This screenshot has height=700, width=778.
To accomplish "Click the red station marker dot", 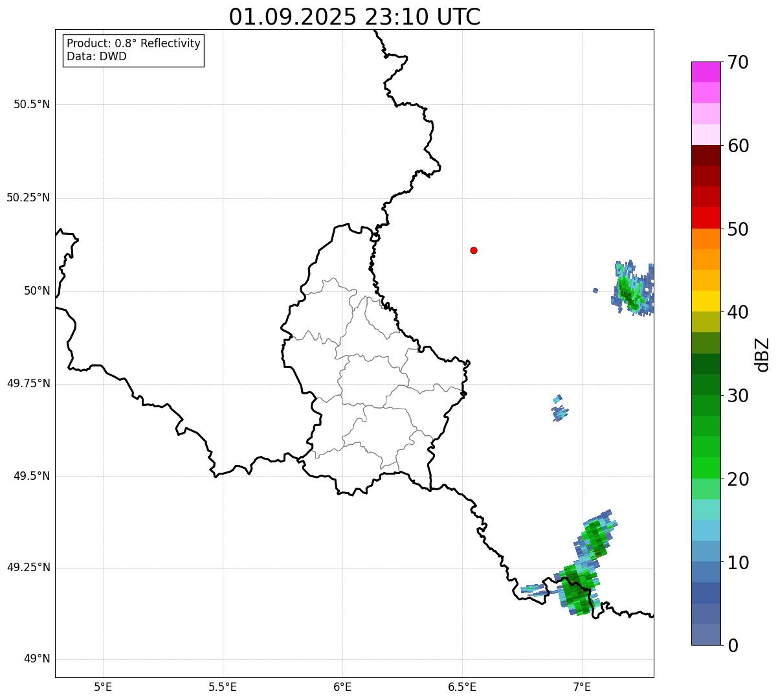I will (x=474, y=250).
